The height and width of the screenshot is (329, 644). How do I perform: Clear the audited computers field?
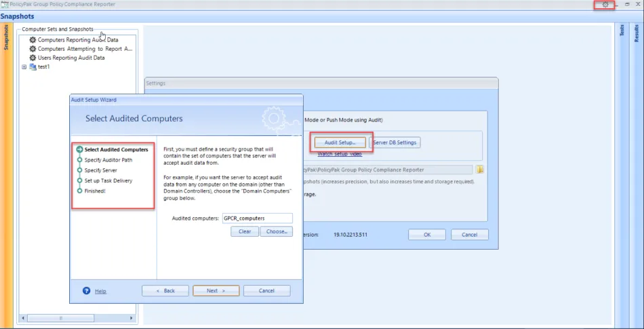click(x=245, y=231)
